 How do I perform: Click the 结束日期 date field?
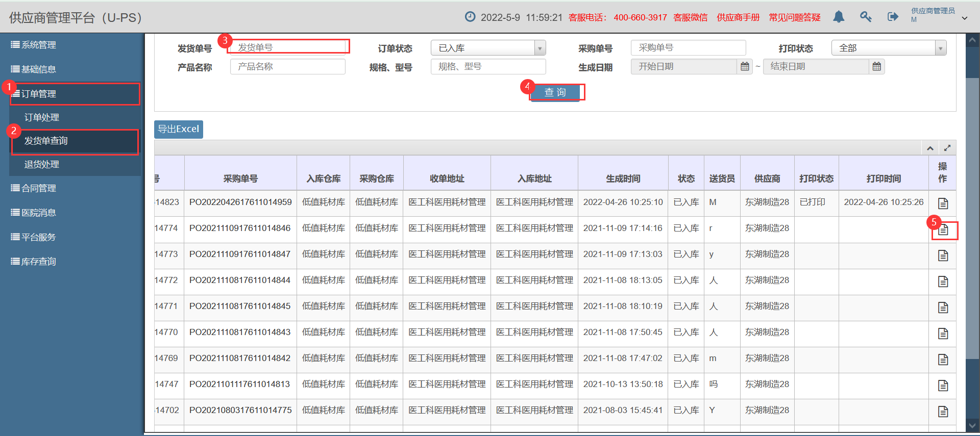[816, 66]
